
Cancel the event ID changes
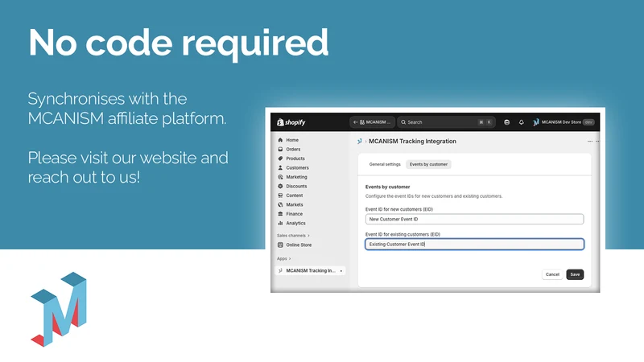coord(552,274)
